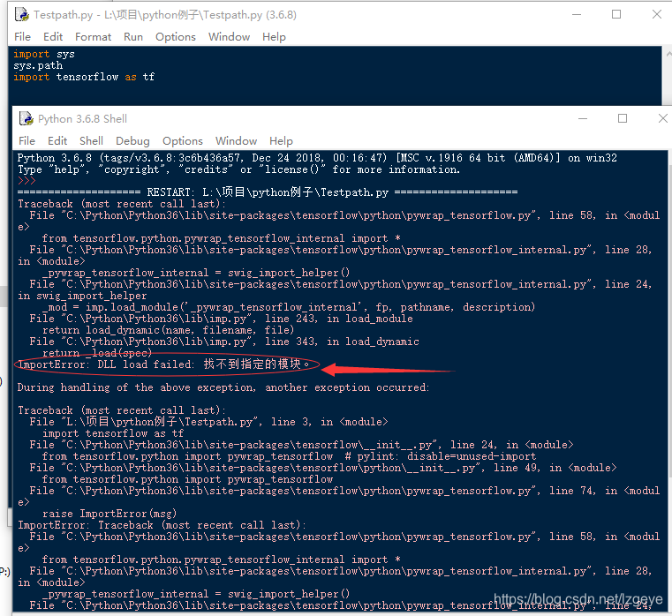
Task: Open Run menu in Testpath.py editor
Action: (x=133, y=37)
